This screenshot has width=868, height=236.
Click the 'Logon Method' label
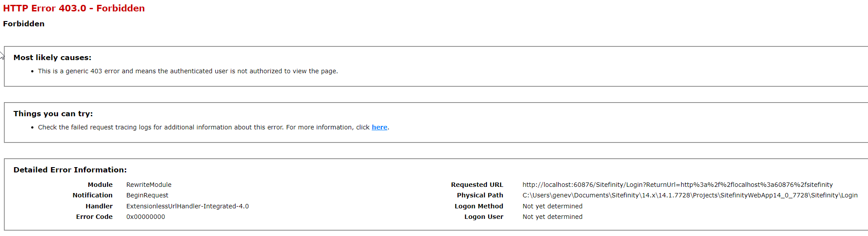tap(479, 206)
